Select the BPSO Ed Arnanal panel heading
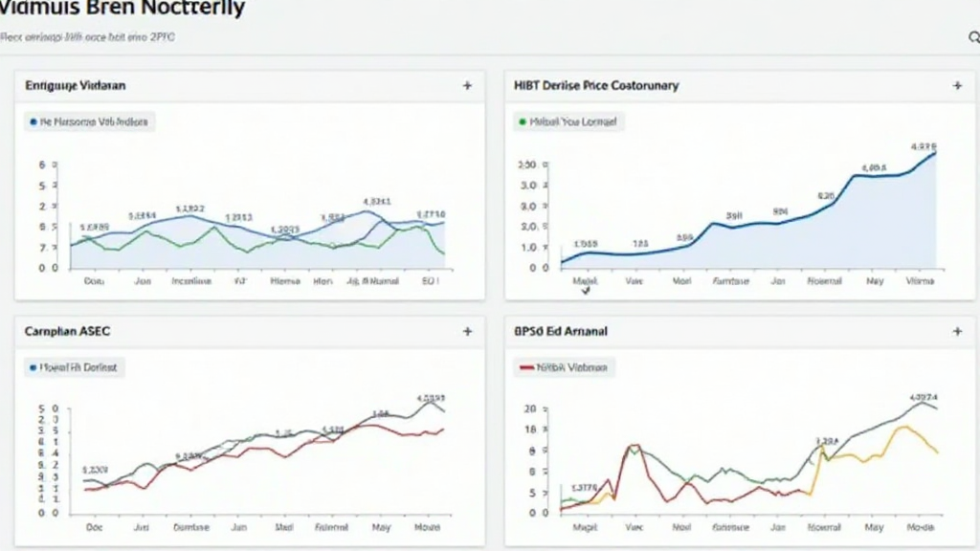 point(561,331)
